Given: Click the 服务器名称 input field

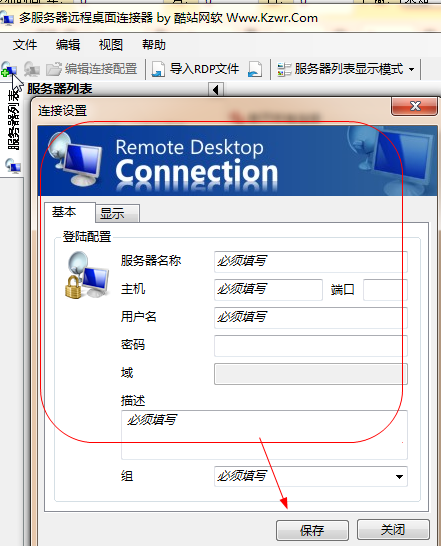Looking at the screenshot, I should pos(311,262).
